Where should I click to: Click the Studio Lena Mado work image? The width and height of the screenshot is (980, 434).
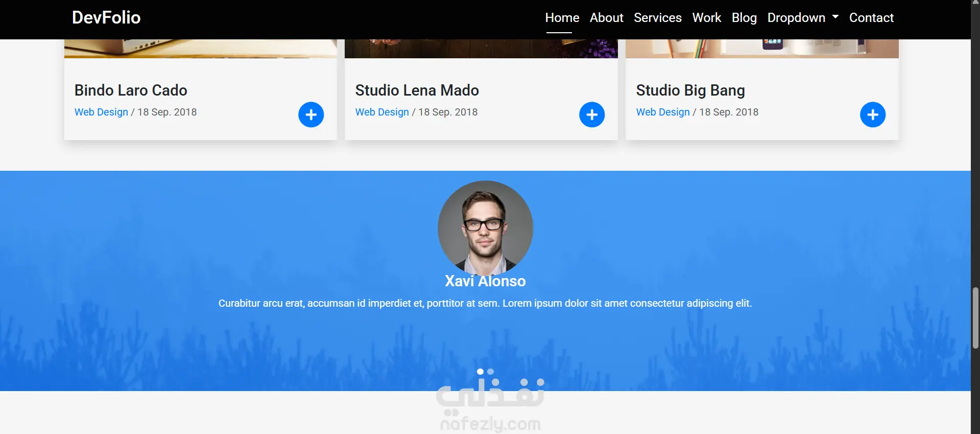pyautogui.click(x=481, y=49)
